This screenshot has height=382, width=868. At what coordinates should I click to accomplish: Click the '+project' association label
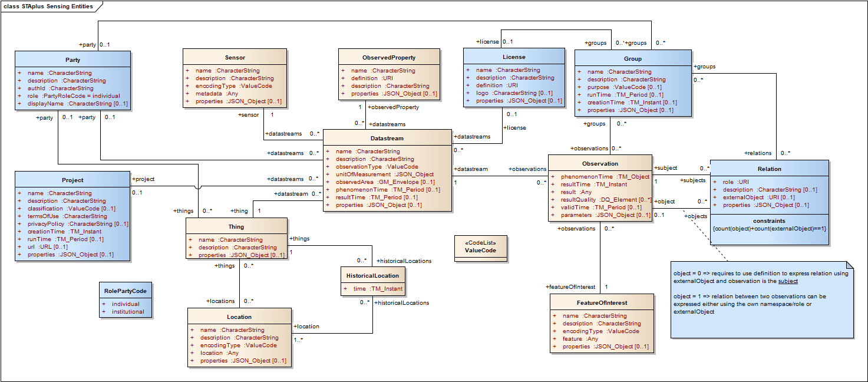tap(143, 179)
